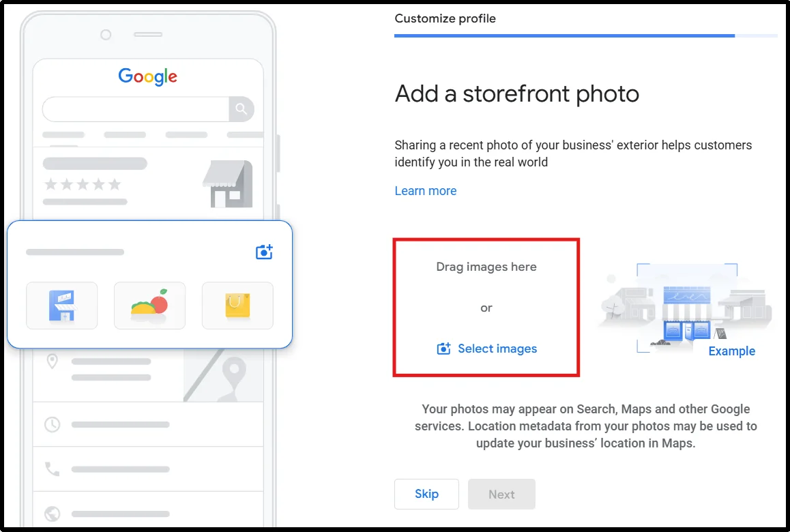Click the grey store building icon

[228, 184]
